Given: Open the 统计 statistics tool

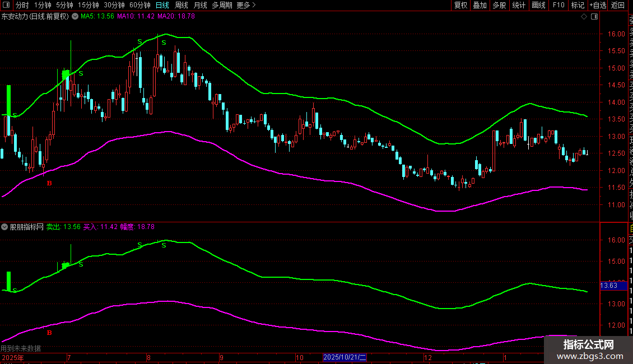Looking at the screenshot, I should pyautogui.click(x=519, y=5).
